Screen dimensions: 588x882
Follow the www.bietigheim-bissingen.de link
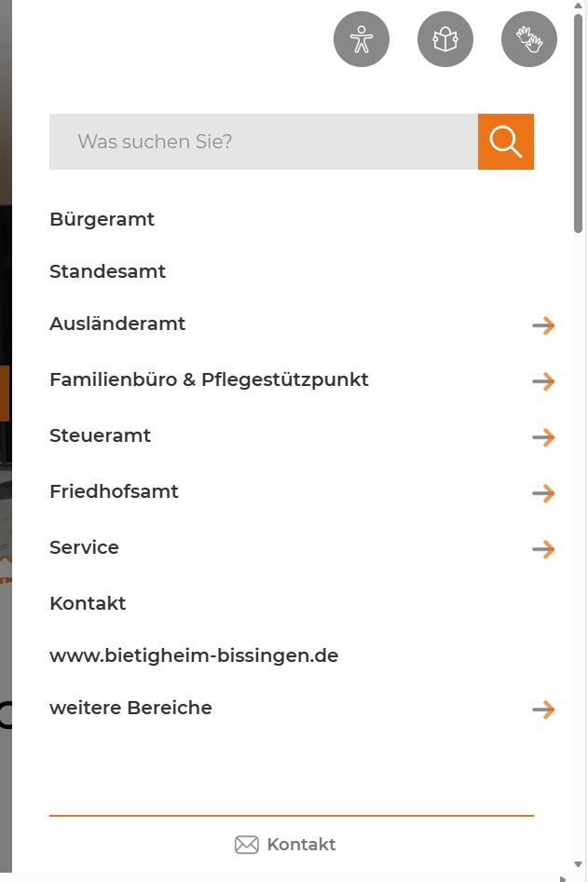coord(194,655)
